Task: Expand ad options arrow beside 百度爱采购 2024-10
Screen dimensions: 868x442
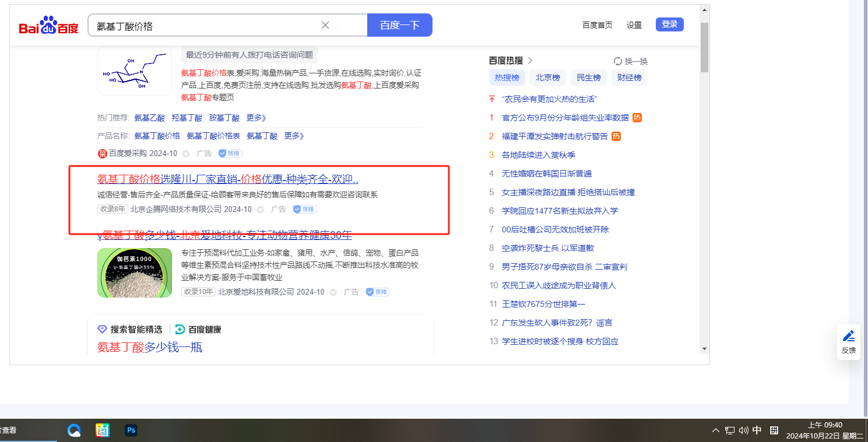Action: [186, 154]
